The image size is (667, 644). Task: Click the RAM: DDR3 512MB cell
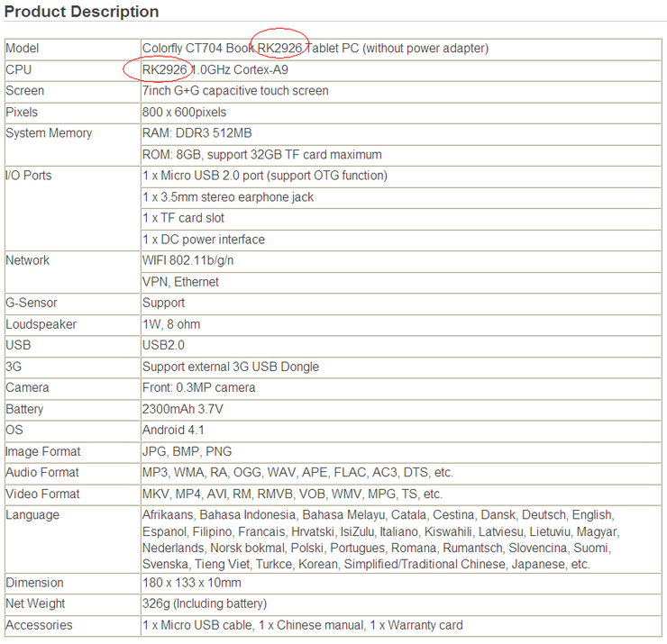[x=196, y=133]
